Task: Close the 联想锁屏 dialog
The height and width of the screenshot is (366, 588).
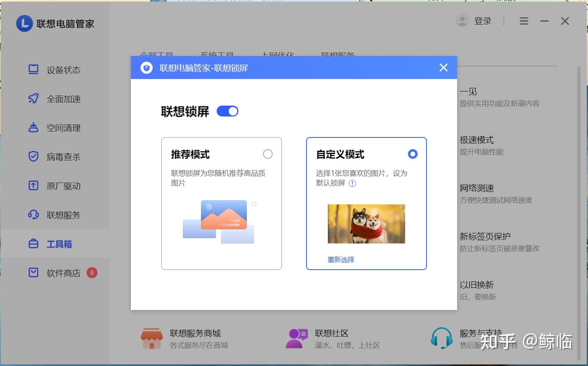Action: [443, 68]
